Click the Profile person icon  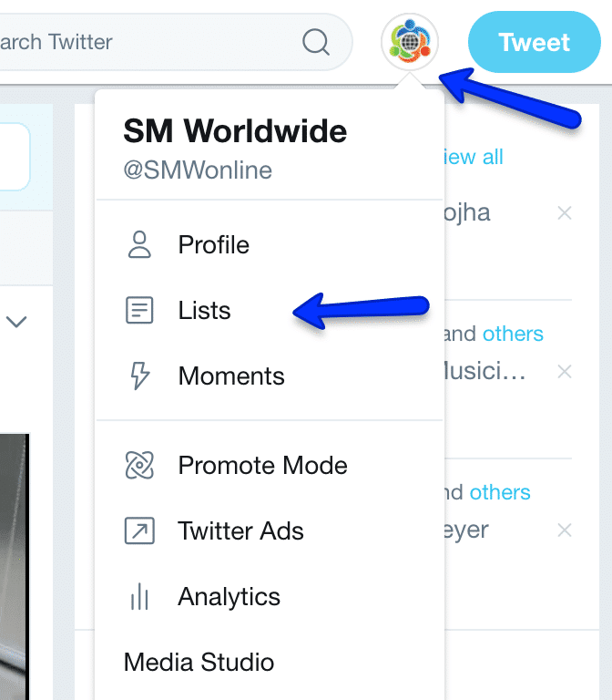pos(139,244)
